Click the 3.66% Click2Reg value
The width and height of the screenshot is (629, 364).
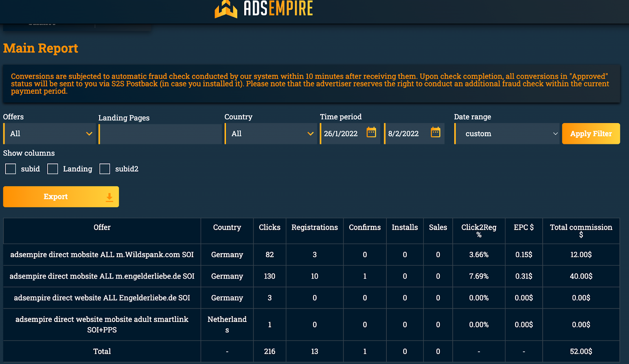pos(479,254)
